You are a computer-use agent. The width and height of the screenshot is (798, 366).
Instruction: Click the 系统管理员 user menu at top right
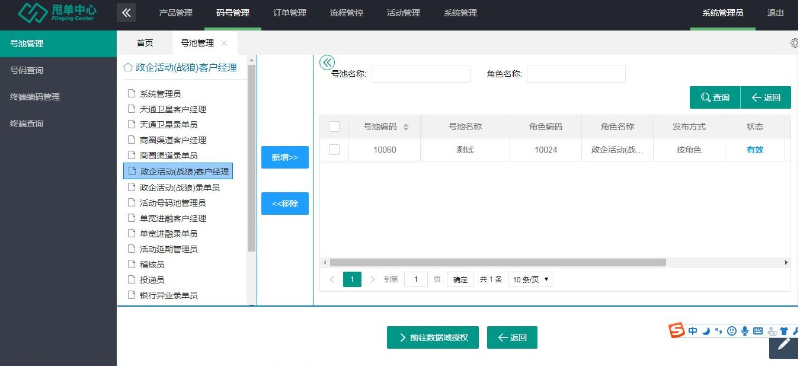click(723, 13)
